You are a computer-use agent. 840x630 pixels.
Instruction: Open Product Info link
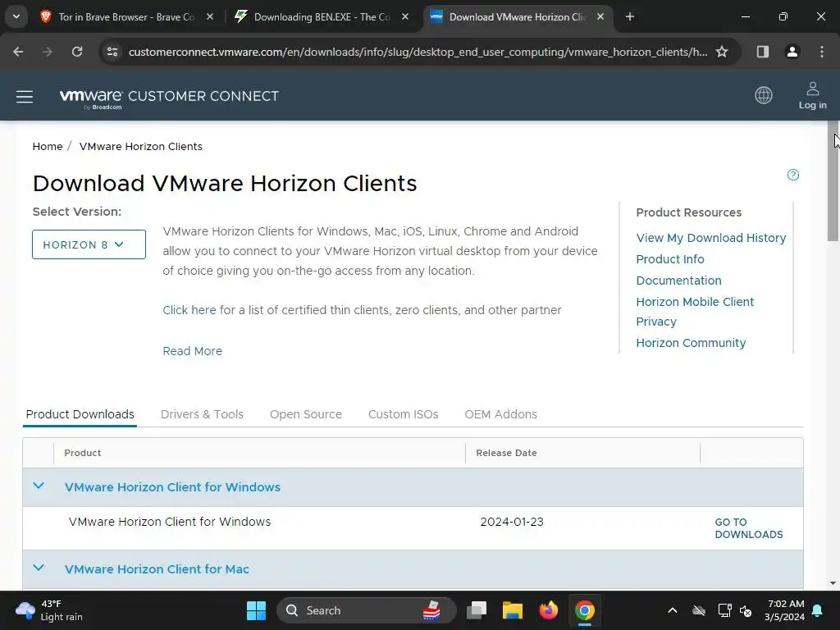pos(670,259)
